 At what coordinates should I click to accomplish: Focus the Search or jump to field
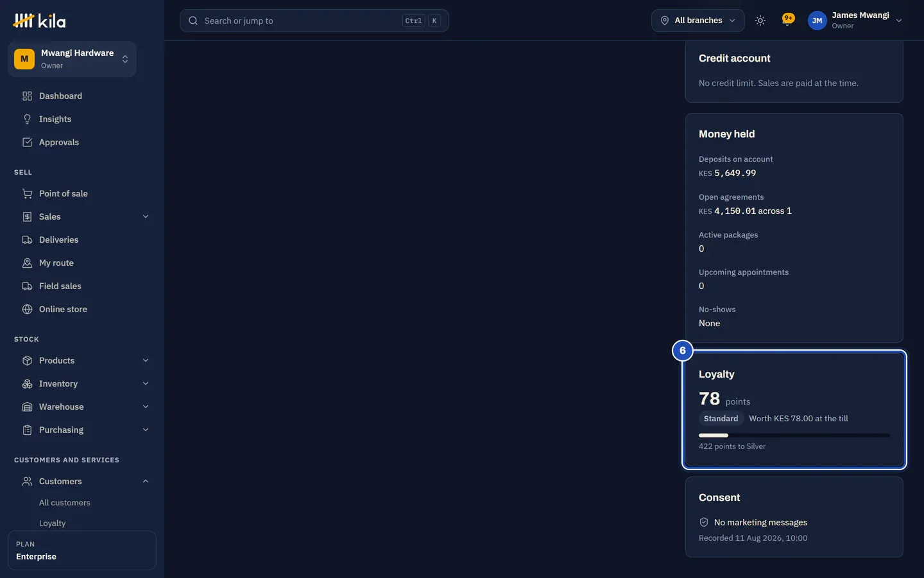pos(314,21)
